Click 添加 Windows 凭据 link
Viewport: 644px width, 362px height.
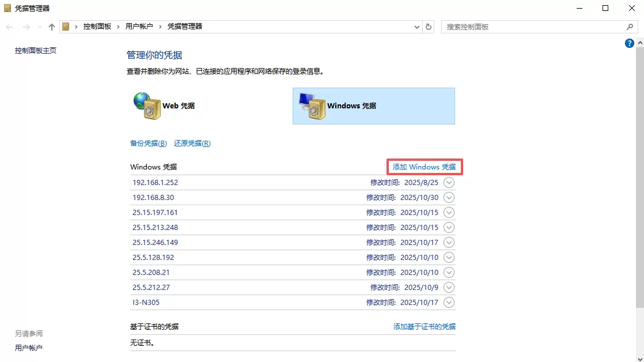[424, 167]
